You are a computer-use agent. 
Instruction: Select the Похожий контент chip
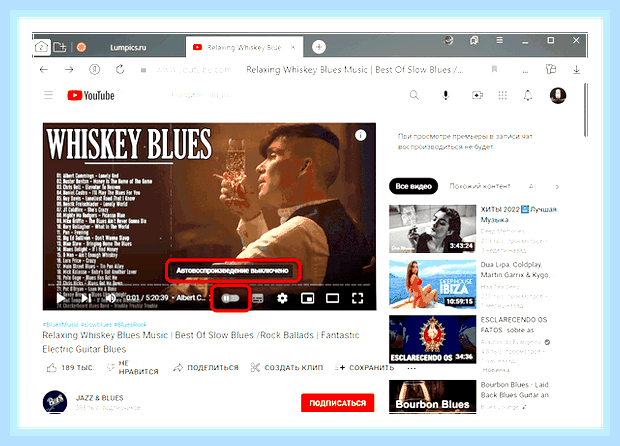click(x=480, y=186)
